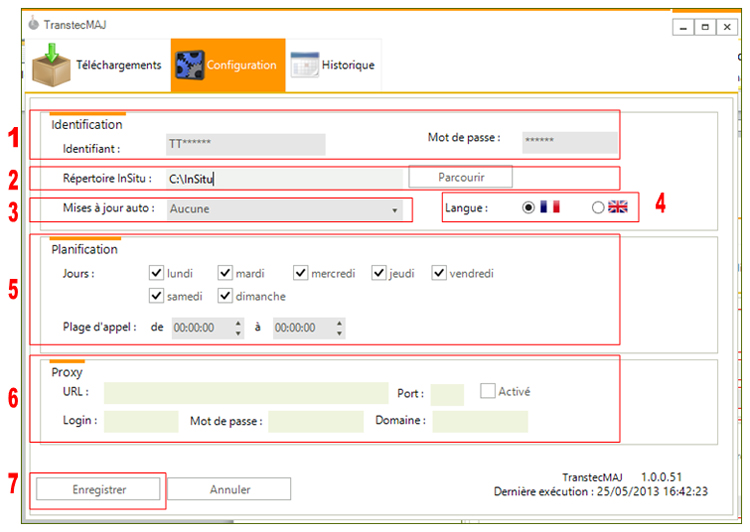Click the Parcourir button
This screenshot has height=532, width=750.
(460, 177)
